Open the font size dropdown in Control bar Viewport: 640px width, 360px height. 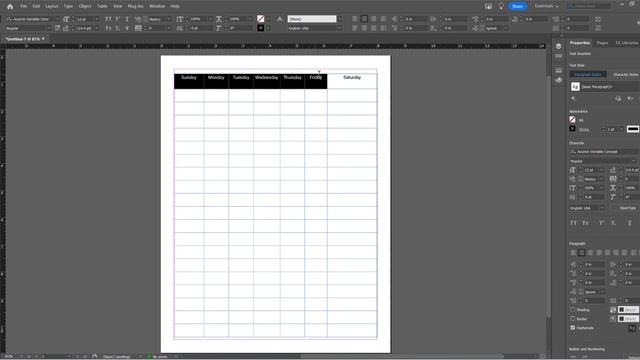point(97,19)
